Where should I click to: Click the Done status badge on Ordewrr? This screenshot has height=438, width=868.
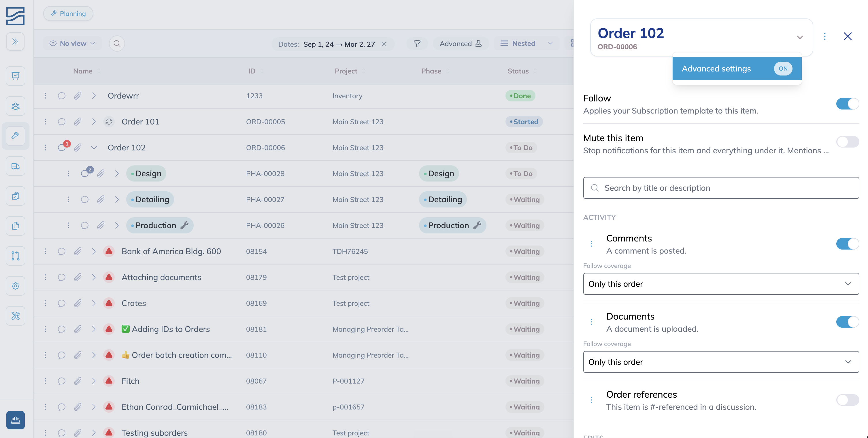[x=520, y=96]
